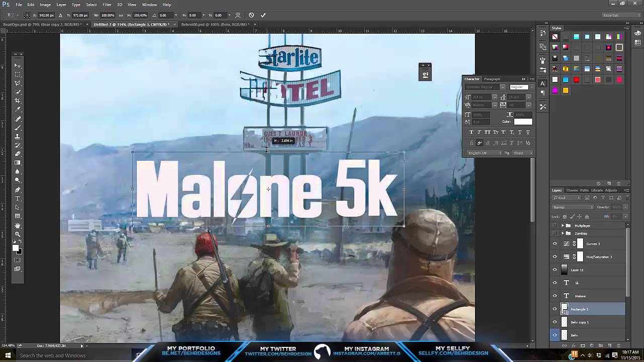Hide the Curves 3 layer

(x=555, y=244)
